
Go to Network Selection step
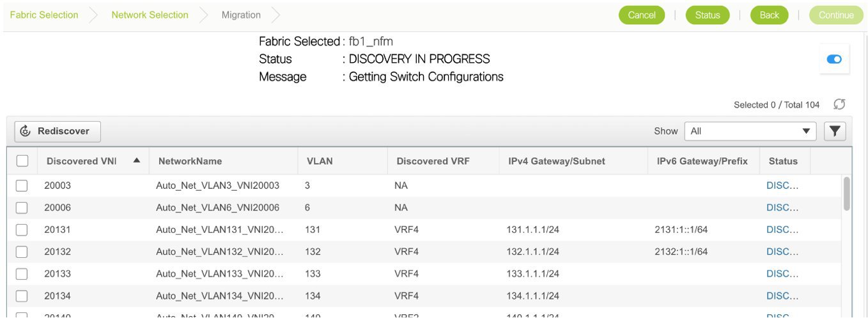[150, 15]
